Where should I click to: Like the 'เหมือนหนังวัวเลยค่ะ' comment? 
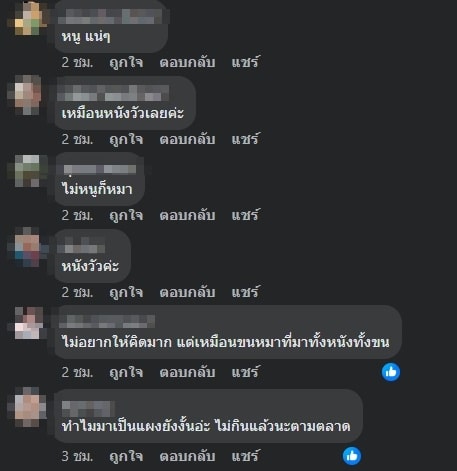coord(126,139)
